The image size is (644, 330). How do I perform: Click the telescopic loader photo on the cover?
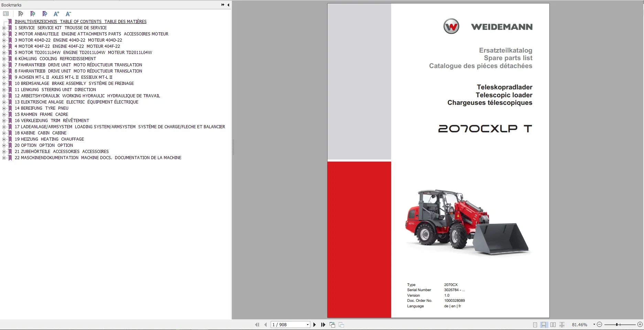coord(468,222)
